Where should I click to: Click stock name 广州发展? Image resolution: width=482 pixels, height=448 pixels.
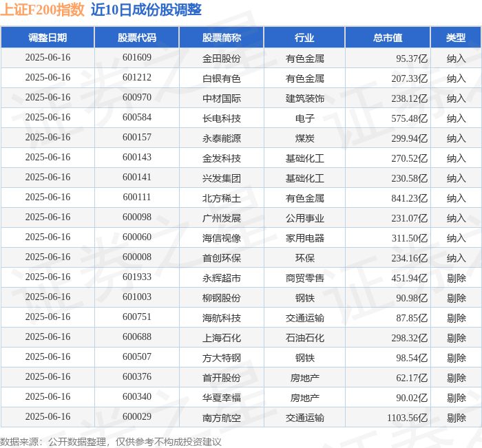click(x=221, y=218)
